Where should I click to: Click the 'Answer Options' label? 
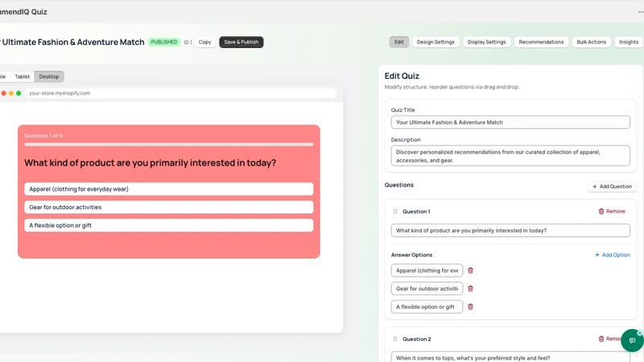(411, 255)
